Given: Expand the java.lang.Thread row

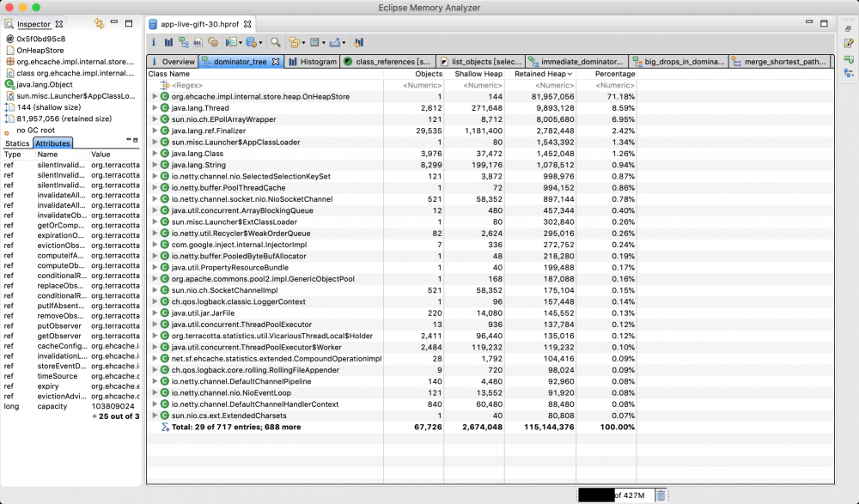Looking at the screenshot, I should coord(155,108).
